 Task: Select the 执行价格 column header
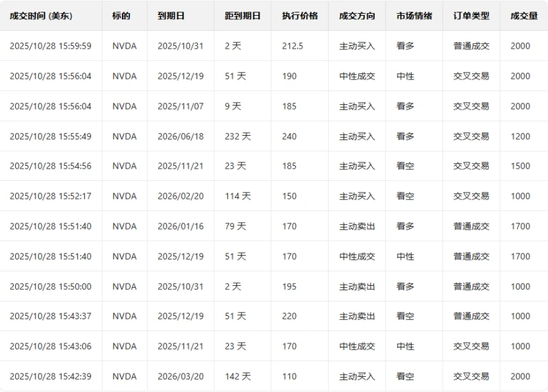click(300, 16)
